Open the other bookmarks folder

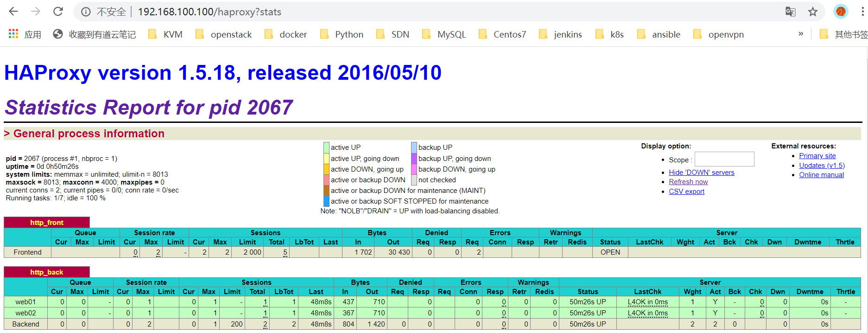(843, 34)
